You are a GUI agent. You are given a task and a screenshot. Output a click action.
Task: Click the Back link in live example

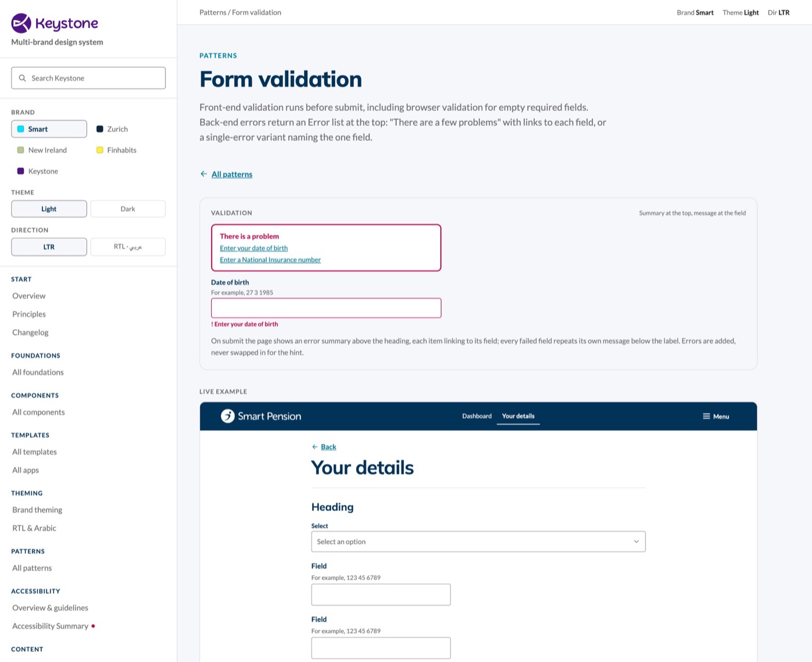[x=328, y=447]
